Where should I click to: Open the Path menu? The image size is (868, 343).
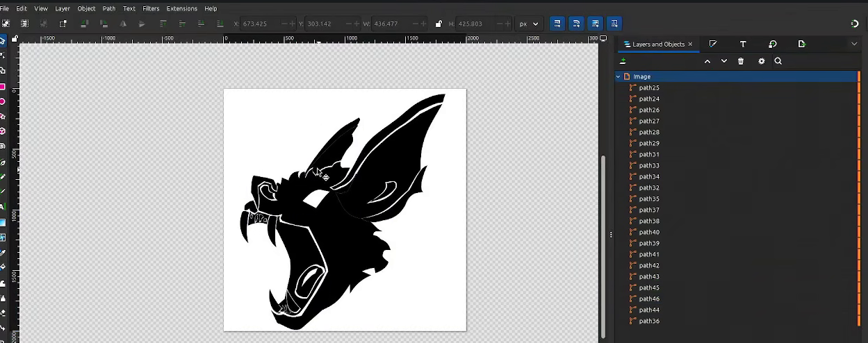tap(109, 8)
